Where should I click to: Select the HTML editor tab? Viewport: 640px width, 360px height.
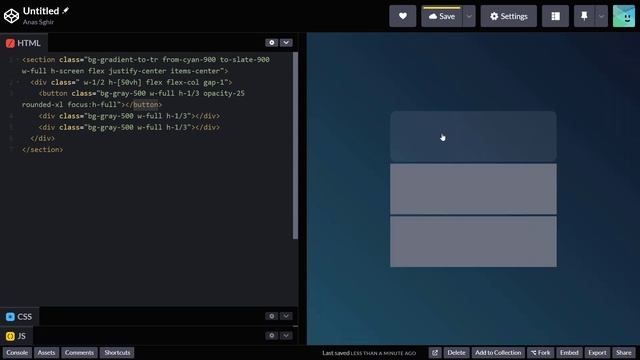[x=23, y=43]
